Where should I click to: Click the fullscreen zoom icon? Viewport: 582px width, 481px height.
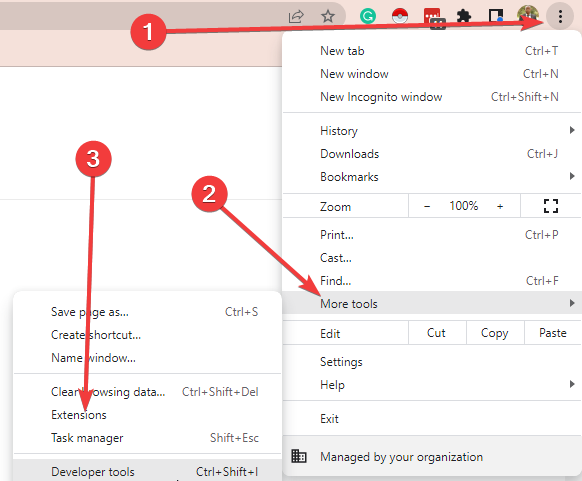pos(551,206)
